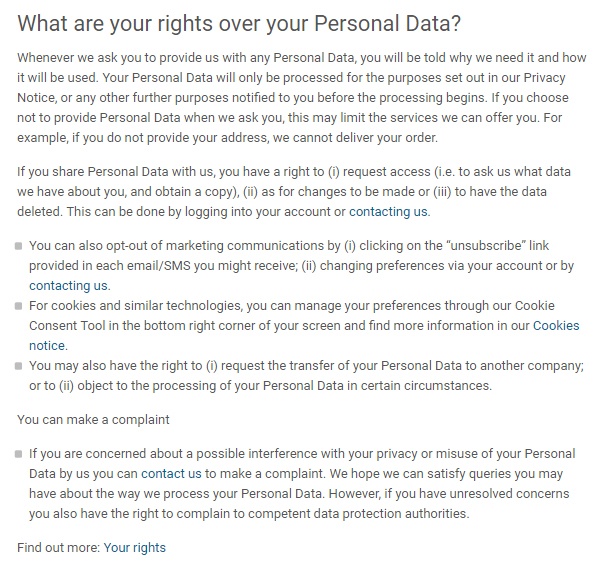Click the paragraph starting 'If you share Personal Data'
This screenshot has width=603, height=563.
(x=294, y=192)
